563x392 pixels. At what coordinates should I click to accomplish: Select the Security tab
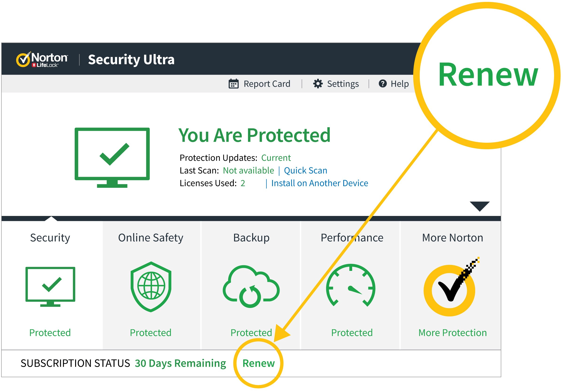tap(50, 238)
